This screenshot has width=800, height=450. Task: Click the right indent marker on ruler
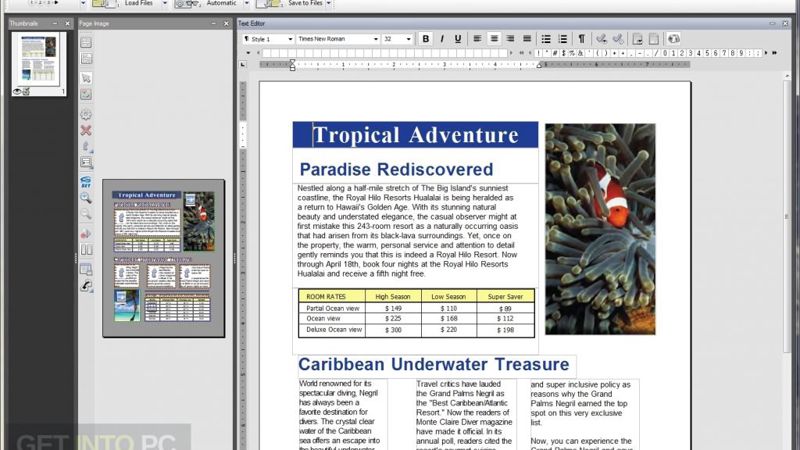pos(540,65)
